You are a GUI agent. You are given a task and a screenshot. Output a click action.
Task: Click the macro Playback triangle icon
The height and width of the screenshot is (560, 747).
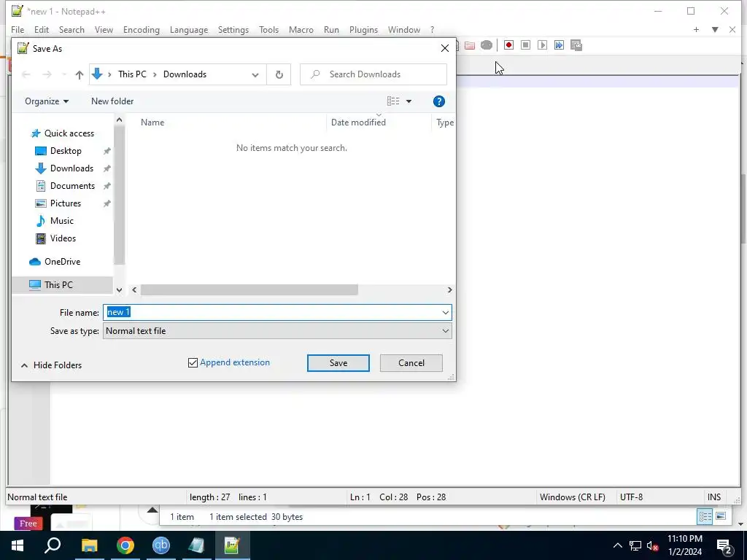[542, 45]
